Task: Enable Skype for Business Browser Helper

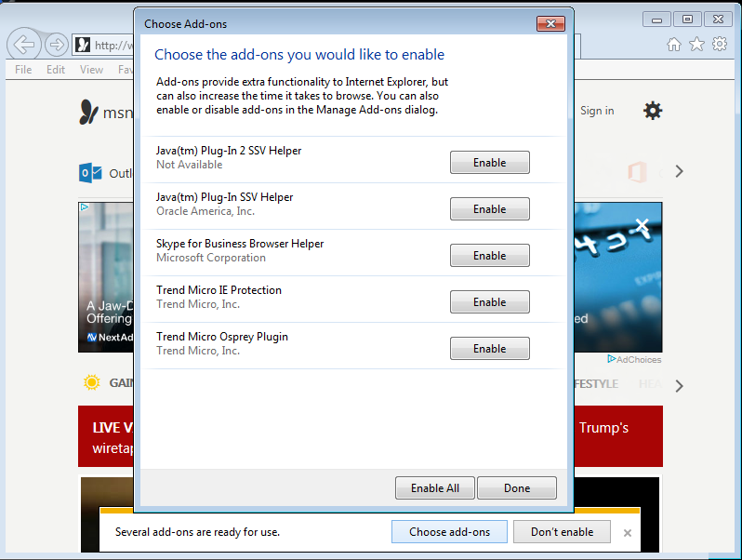Action: [x=490, y=256]
